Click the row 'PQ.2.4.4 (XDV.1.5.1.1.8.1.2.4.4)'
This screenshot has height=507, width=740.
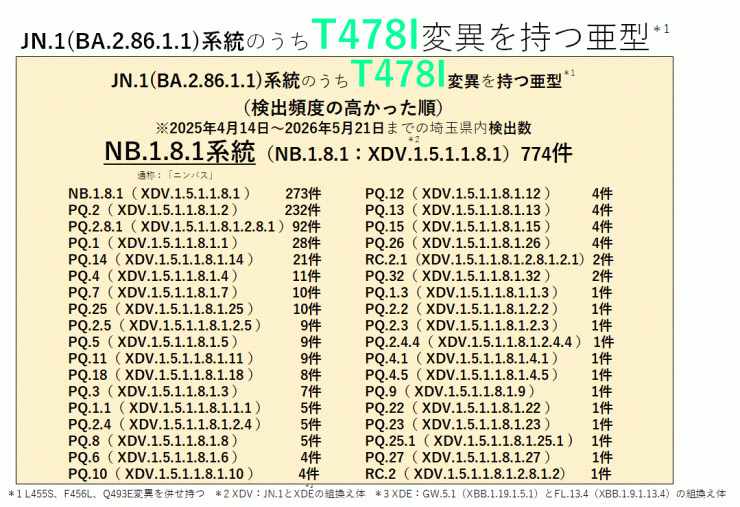pos(489,342)
